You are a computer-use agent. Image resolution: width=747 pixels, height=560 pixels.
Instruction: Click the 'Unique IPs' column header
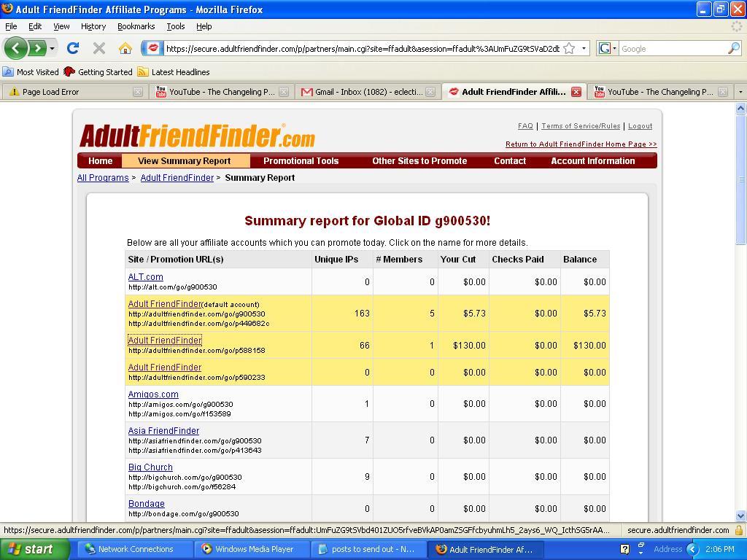coord(336,259)
